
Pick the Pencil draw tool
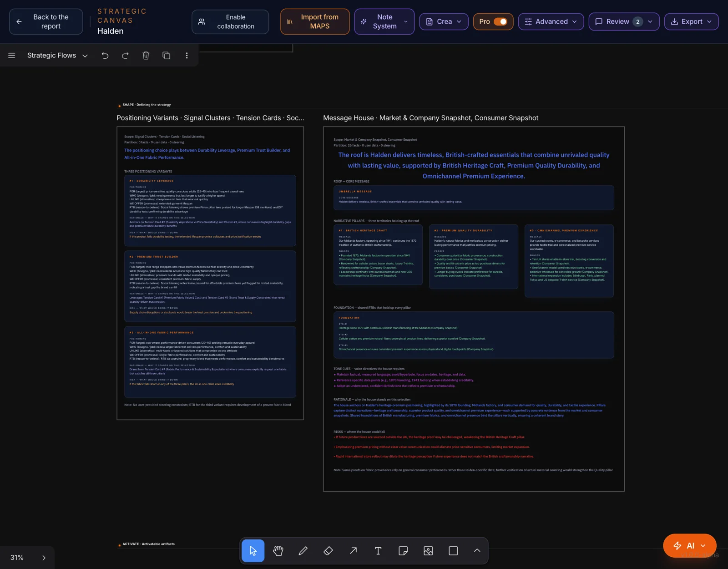click(x=303, y=551)
